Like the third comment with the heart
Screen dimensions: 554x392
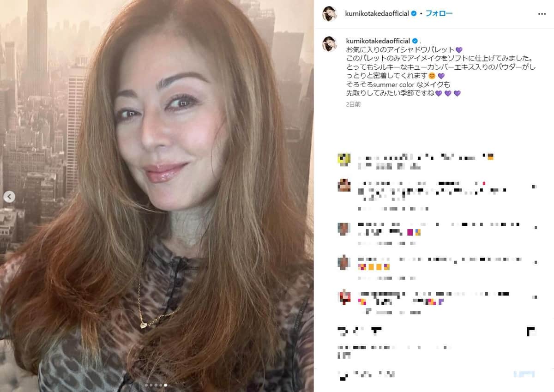pos(535,228)
